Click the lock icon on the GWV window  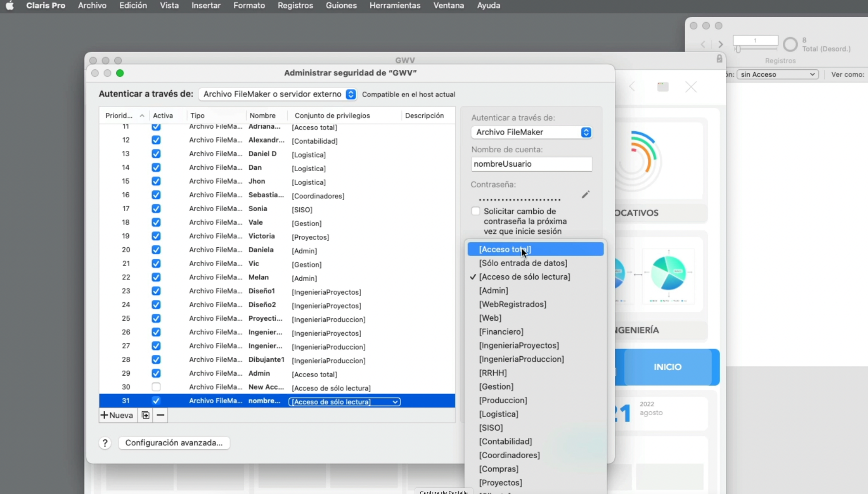pos(719,58)
